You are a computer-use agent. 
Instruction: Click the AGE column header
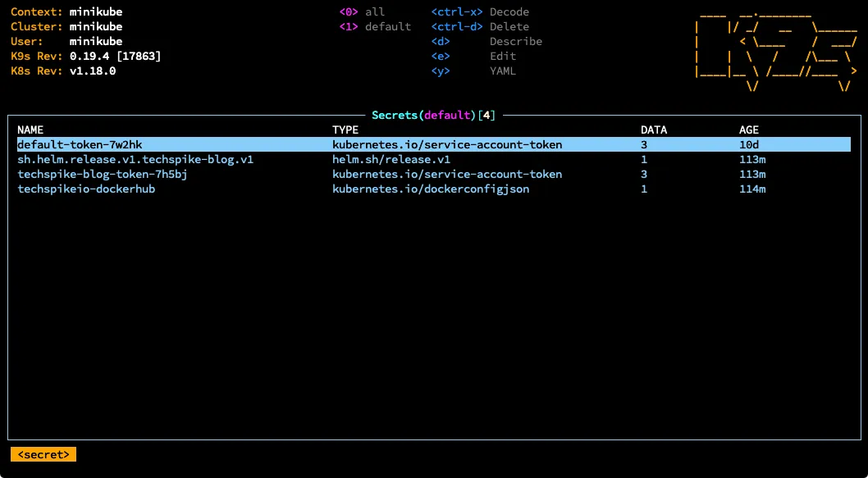click(x=749, y=130)
